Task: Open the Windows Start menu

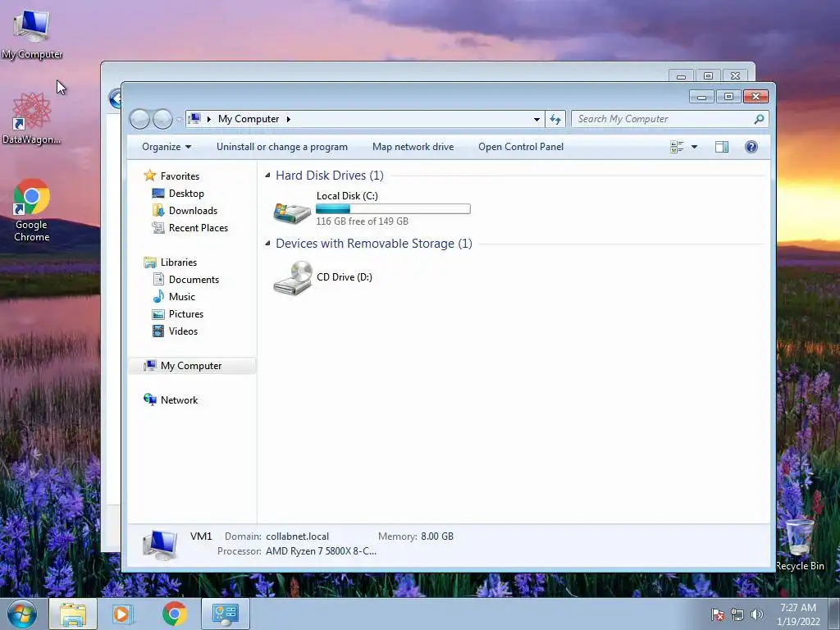Action: coord(22,614)
